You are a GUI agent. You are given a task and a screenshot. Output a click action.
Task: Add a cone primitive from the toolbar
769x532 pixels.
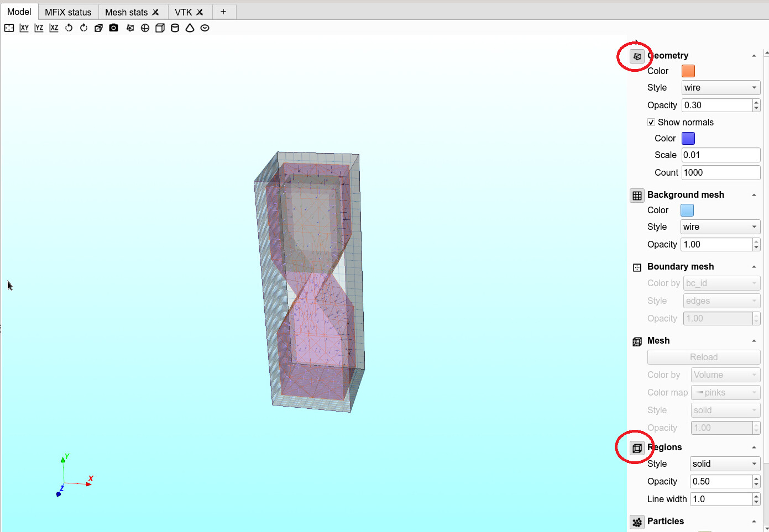(190, 28)
